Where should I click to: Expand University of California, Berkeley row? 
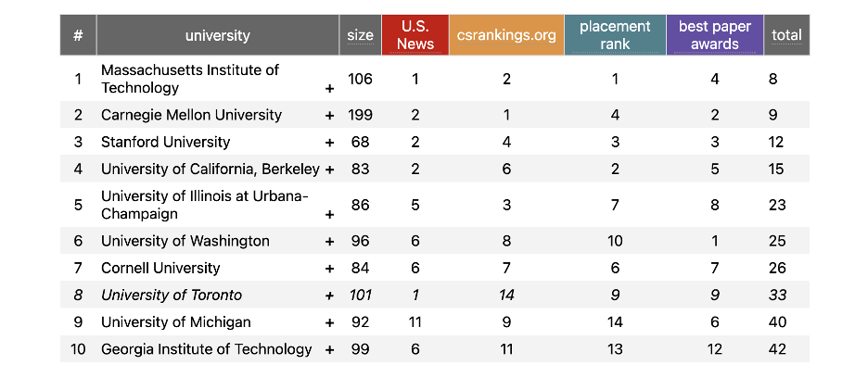(329, 170)
